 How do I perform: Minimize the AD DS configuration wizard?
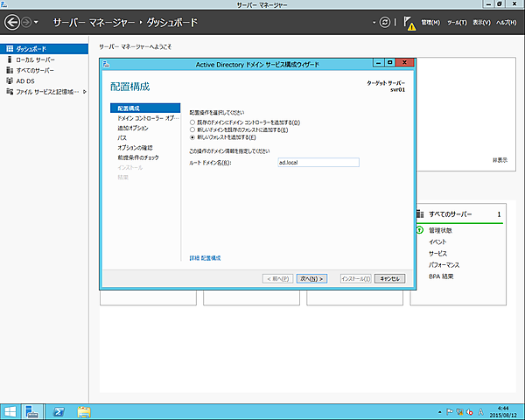click(x=378, y=63)
